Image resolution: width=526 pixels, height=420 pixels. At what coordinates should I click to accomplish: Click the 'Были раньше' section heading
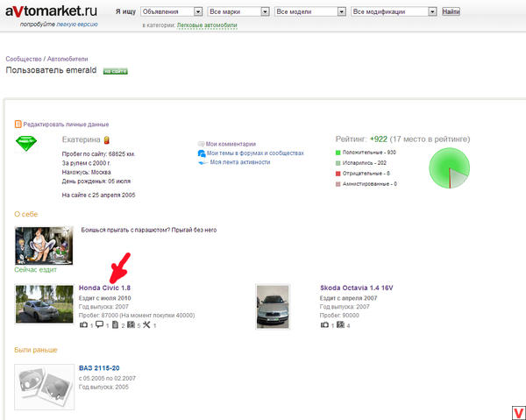click(x=36, y=350)
